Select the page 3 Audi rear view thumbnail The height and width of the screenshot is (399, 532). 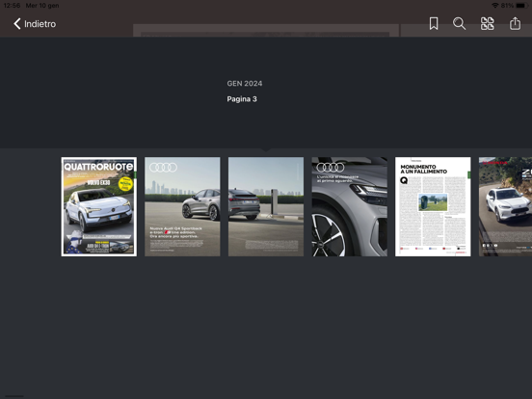(x=266, y=206)
